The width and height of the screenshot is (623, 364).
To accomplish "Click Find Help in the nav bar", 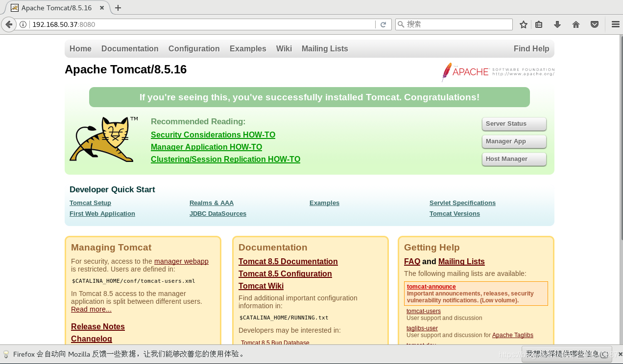I will (x=531, y=48).
